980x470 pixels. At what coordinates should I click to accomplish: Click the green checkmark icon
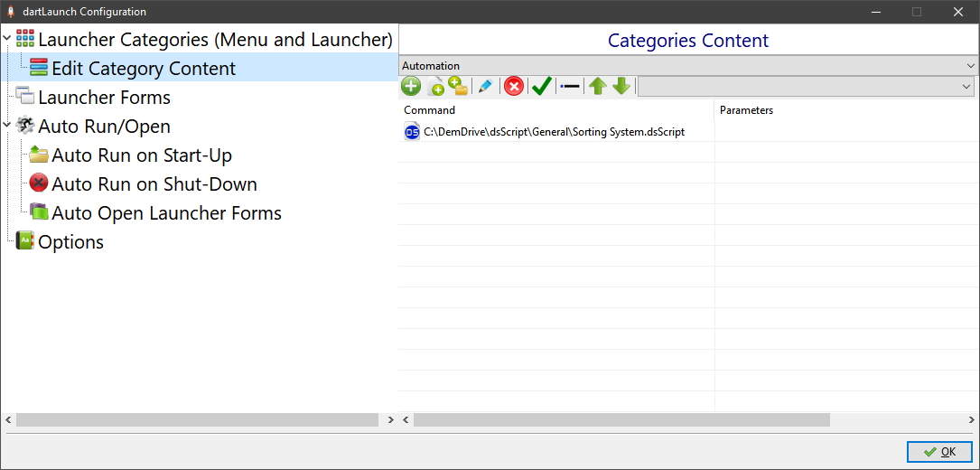click(541, 87)
